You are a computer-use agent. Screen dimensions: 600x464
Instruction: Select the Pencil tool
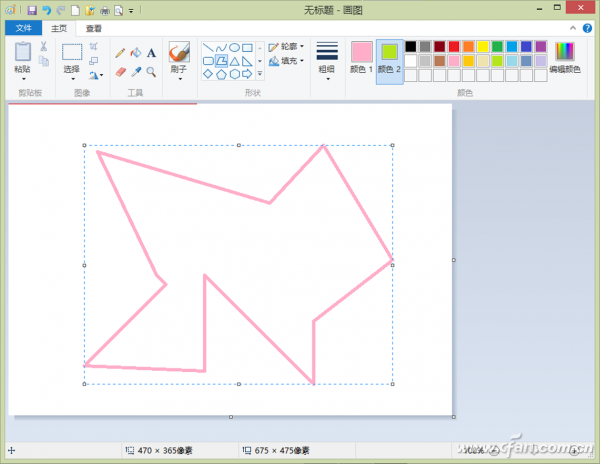120,52
